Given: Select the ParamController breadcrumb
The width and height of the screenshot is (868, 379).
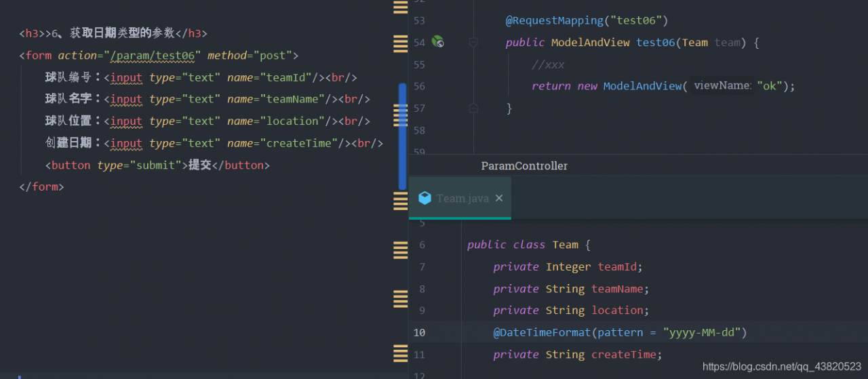Looking at the screenshot, I should [524, 166].
